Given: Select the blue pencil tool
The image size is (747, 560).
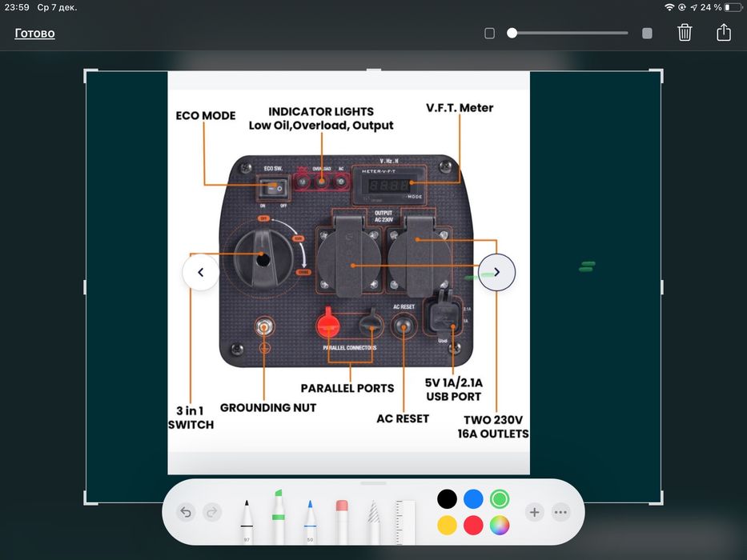Looking at the screenshot, I should pyautogui.click(x=310, y=521).
